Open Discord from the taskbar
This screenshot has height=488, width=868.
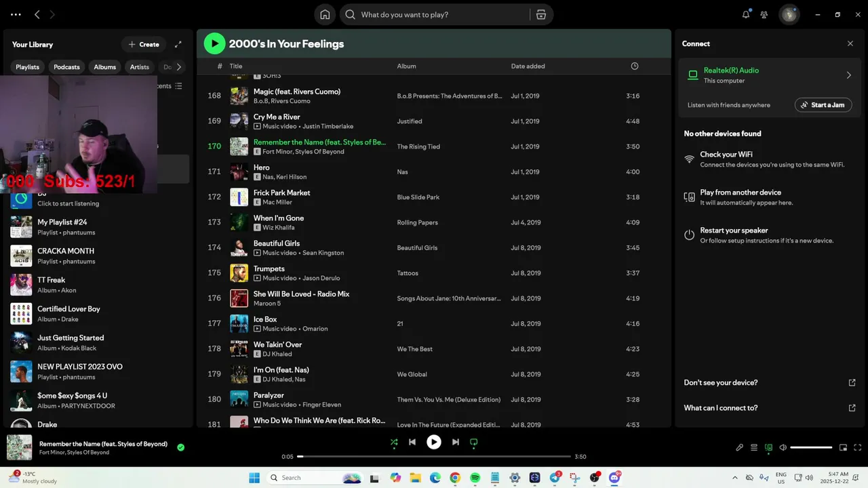click(614, 478)
